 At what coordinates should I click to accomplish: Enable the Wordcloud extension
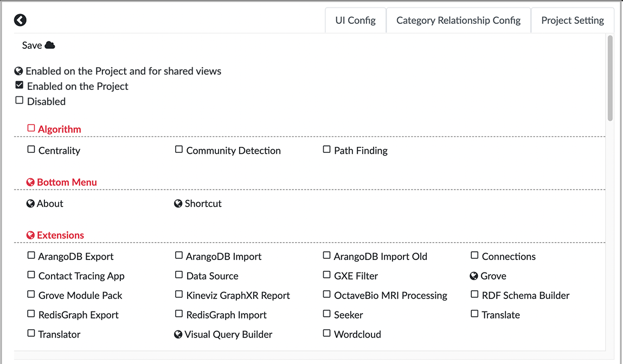click(x=326, y=334)
